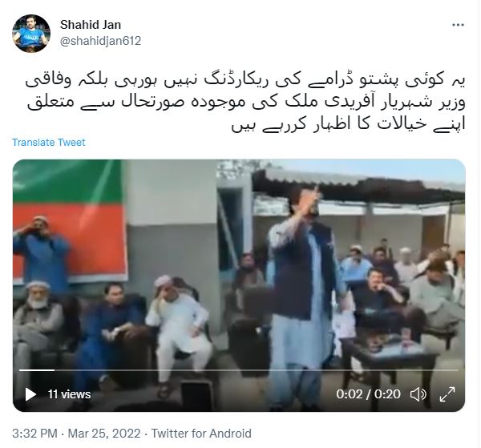The height and width of the screenshot is (448, 481).
Task: Visit the @shahidjan612 handle
Action: pyautogui.click(x=100, y=41)
